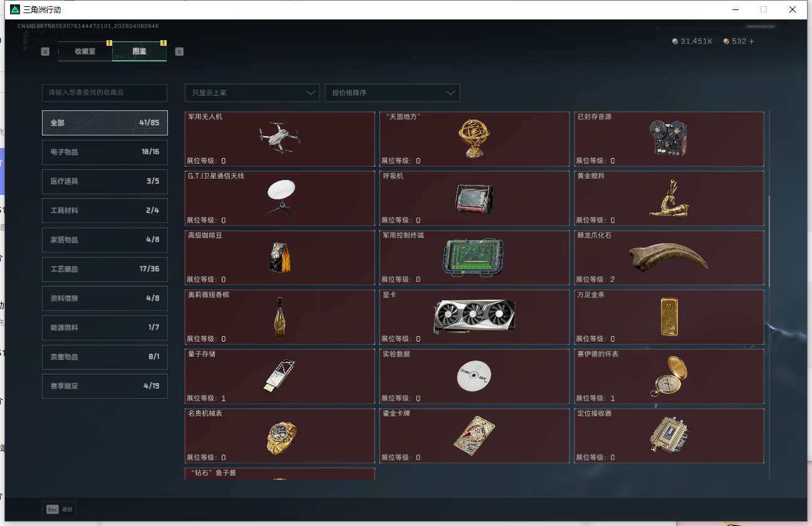Open the 定位接收器 positioning receiver card
812x526 pixels.
669,436
